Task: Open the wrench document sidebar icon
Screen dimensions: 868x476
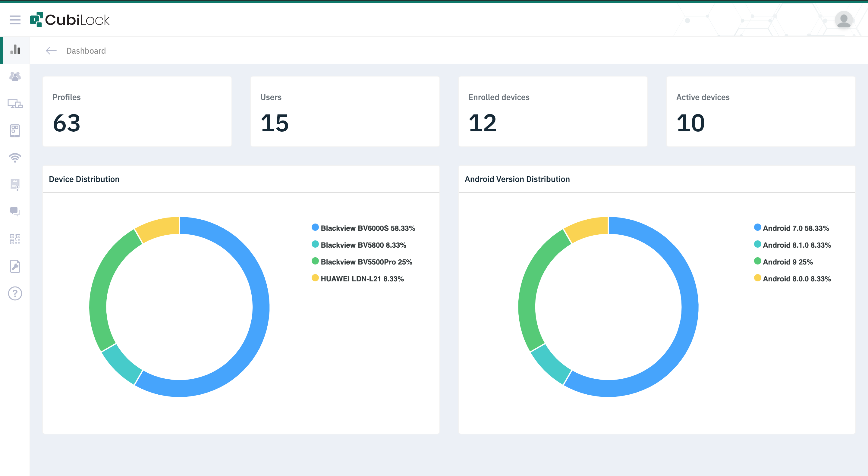Action: (15, 266)
